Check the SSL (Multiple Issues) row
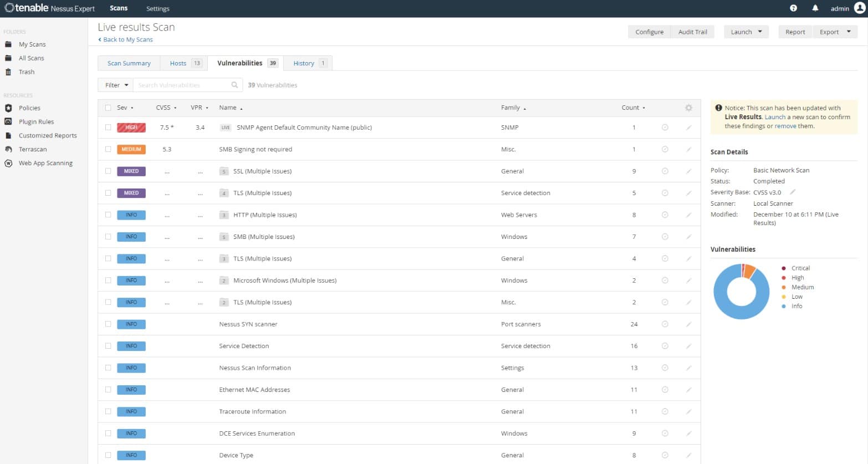The height and width of the screenshot is (464, 868). [108, 171]
